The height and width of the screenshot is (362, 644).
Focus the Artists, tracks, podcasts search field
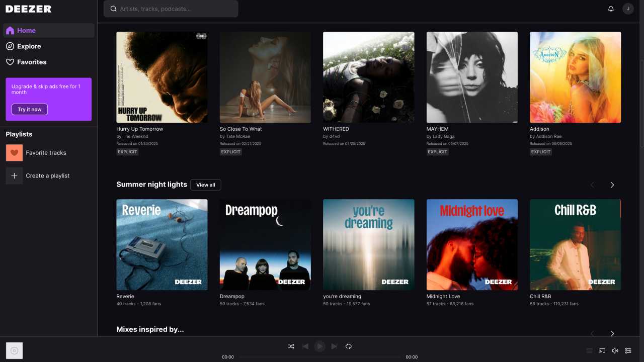(x=171, y=9)
